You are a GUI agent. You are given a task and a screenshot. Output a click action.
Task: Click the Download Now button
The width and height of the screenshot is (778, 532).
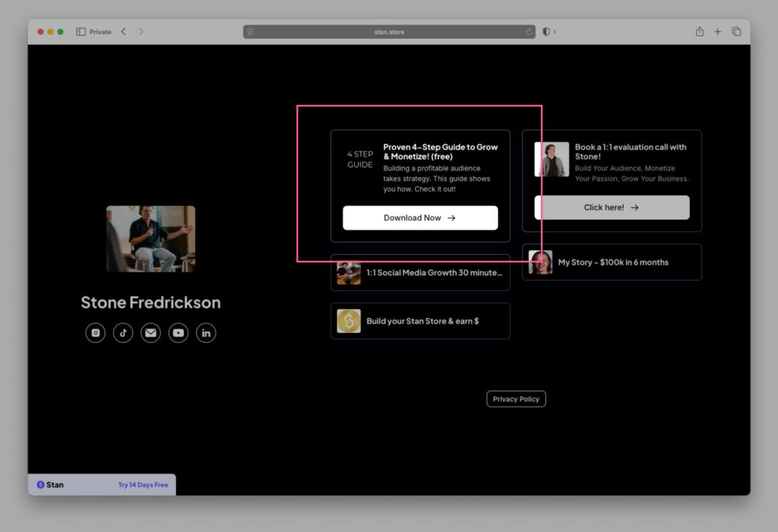tap(420, 218)
